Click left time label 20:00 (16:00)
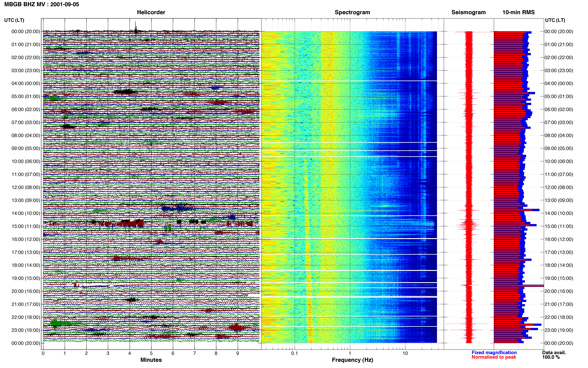This screenshot has height=368, width=588. [x=26, y=291]
